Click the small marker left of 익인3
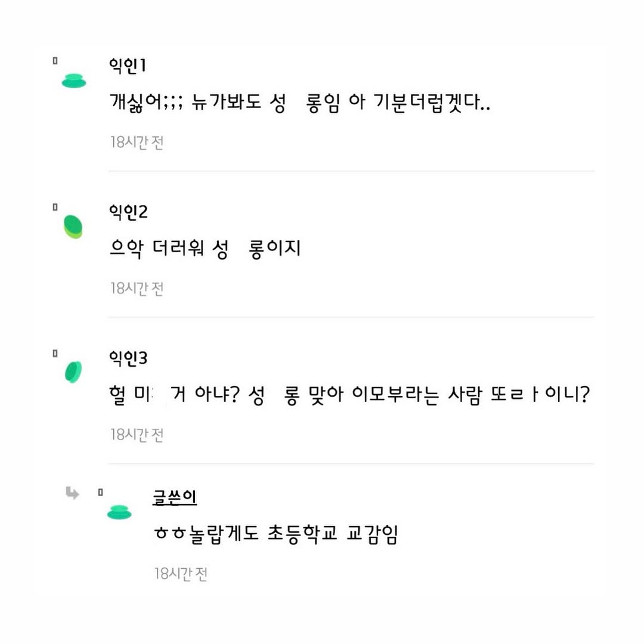644x644 pixels. [x=55, y=353]
